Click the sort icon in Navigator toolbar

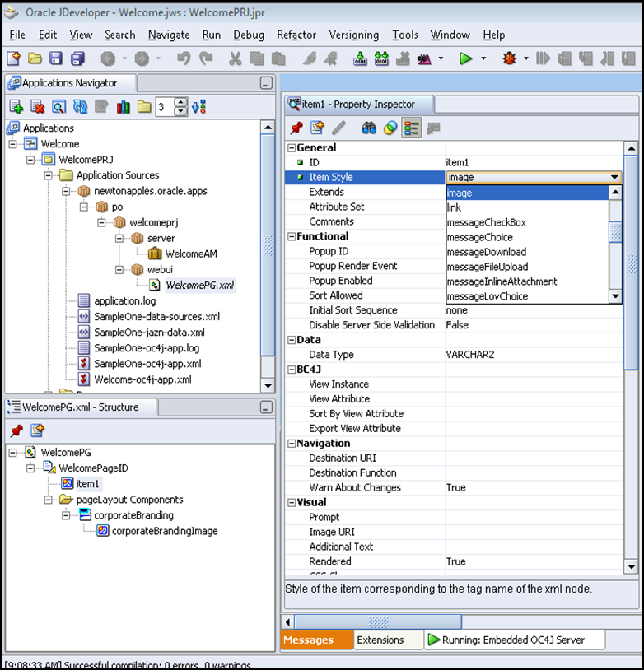coord(198,106)
